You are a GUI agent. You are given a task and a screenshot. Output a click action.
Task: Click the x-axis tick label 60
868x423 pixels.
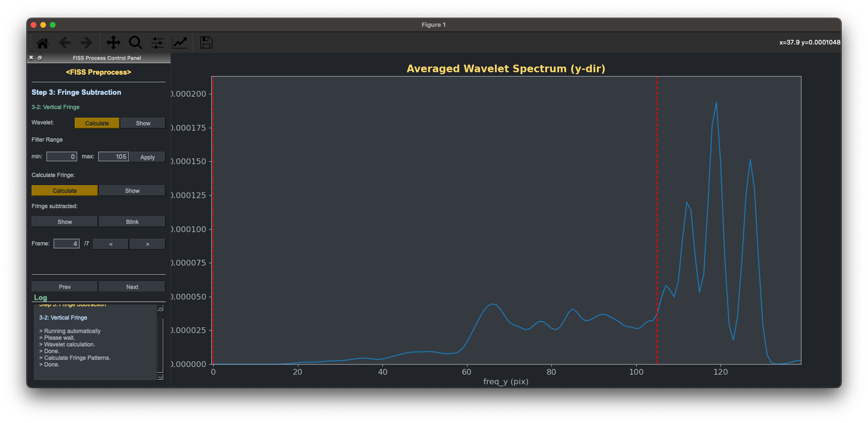pos(467,372)
